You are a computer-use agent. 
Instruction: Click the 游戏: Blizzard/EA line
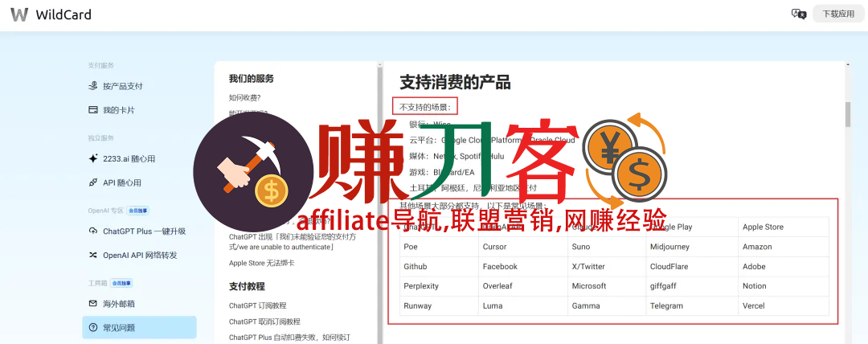[442, 172]
